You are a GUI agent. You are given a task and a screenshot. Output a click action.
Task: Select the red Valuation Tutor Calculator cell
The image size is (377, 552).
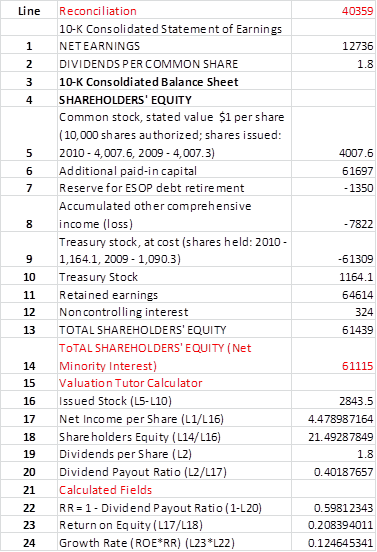tap(174, 383)
